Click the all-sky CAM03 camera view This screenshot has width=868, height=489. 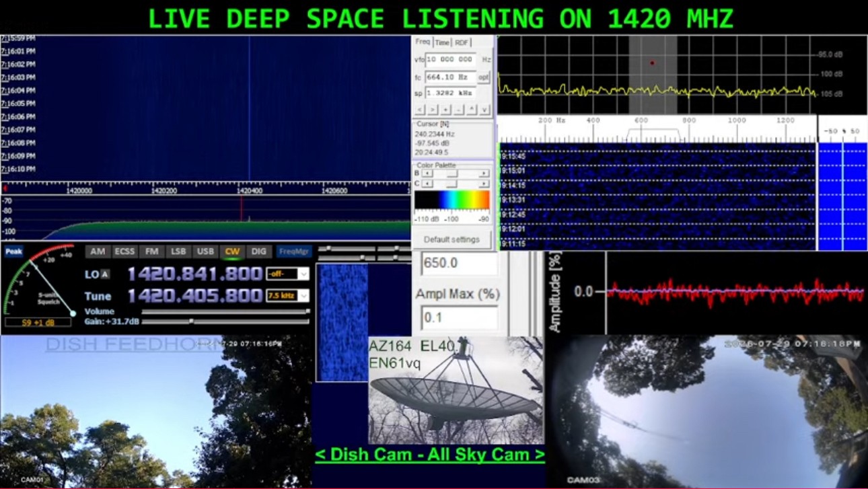point(706,412)
